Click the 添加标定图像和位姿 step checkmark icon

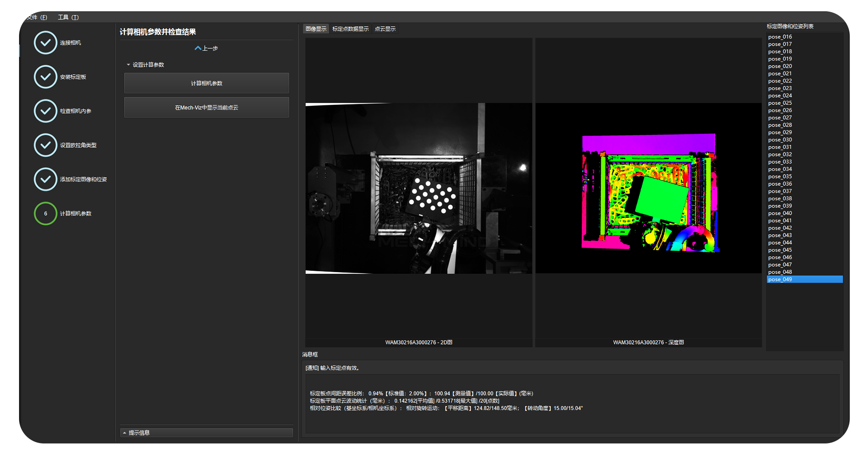[45, 179]
